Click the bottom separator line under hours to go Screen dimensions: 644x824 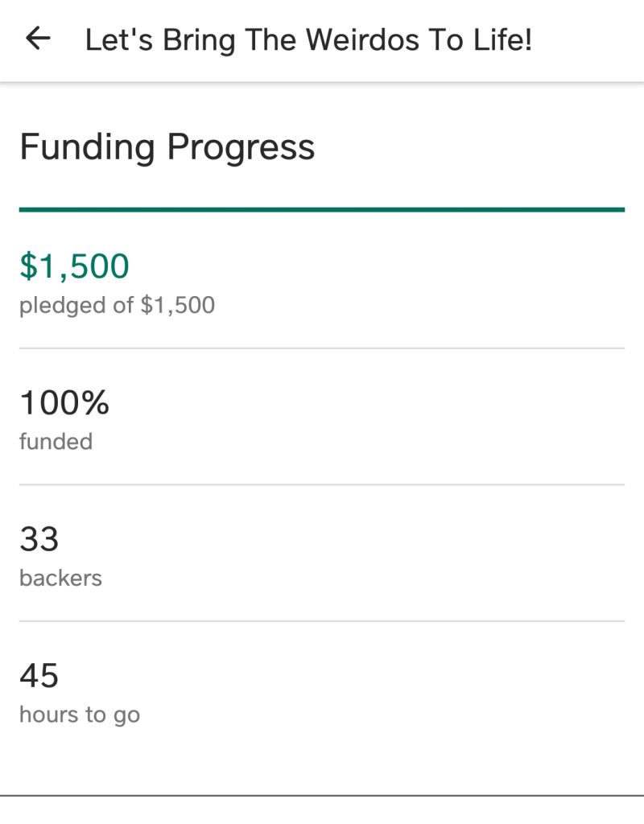pos(322,795)
